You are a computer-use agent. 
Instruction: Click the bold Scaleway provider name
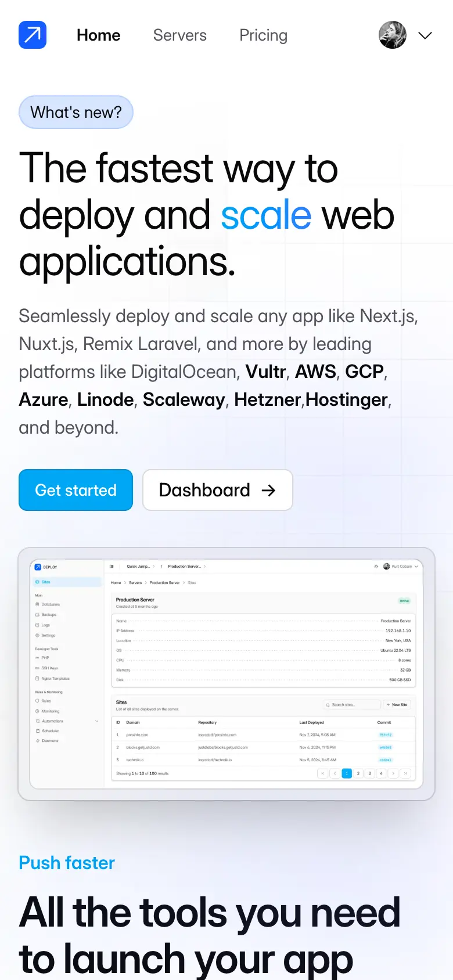pyautogui.click(x=184, y=399)
